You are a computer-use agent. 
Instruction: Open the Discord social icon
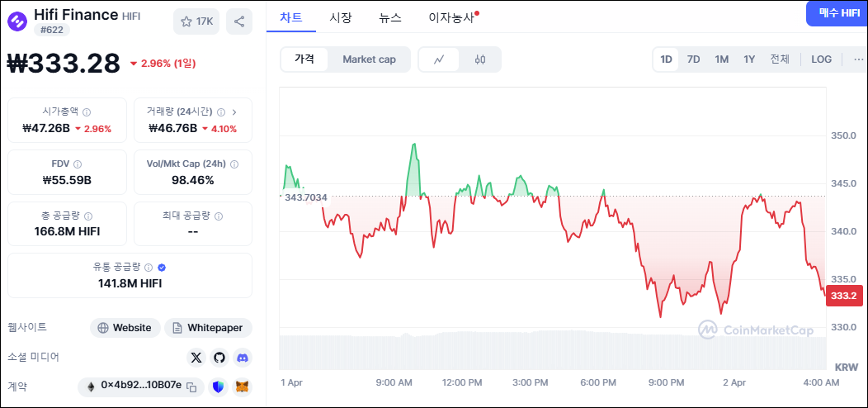[x=243, y=358]
